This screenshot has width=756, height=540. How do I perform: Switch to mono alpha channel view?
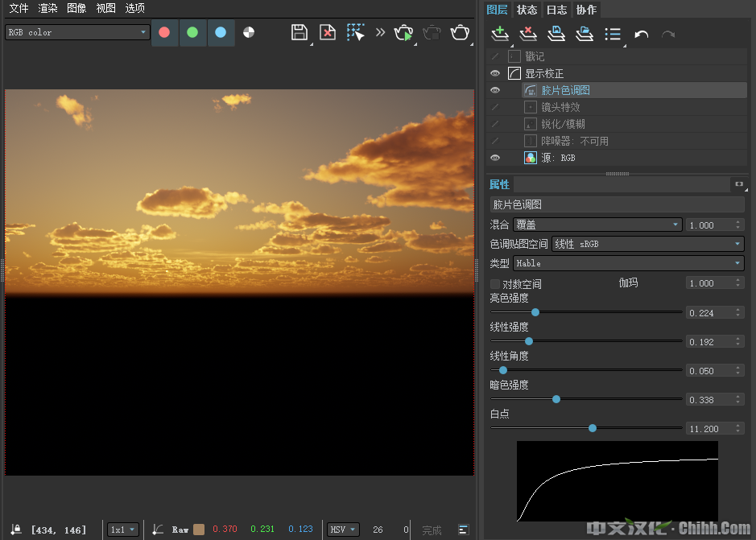249,33
